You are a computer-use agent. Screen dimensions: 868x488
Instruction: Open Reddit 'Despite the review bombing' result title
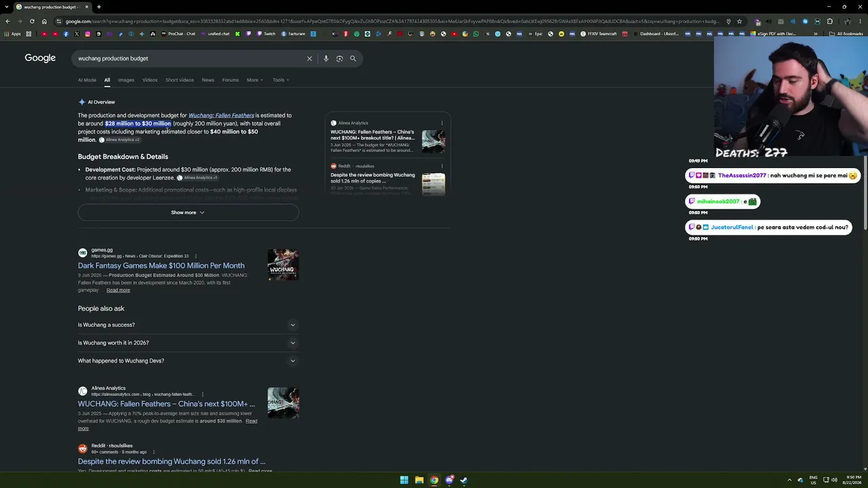click(x=172, y=462)
